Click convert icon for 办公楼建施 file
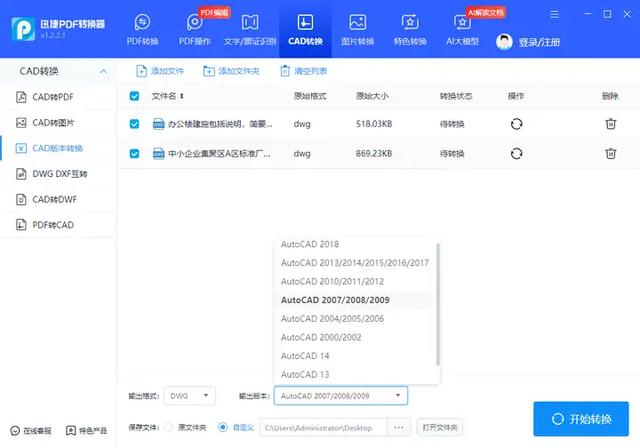 pyautogui.click(x=516, y=124)
